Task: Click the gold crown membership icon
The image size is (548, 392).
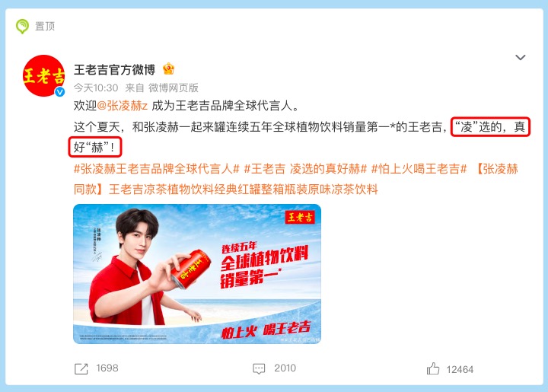Action: click(168, 69)
